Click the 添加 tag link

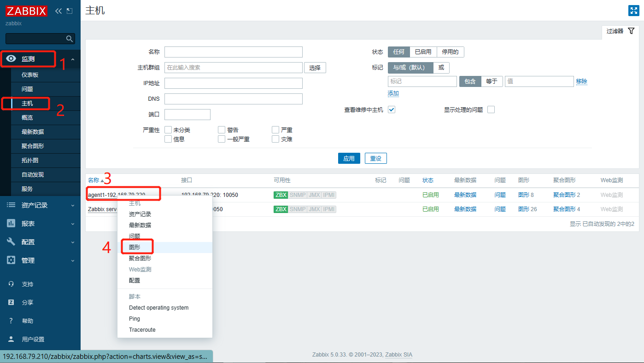click(393, 93)
